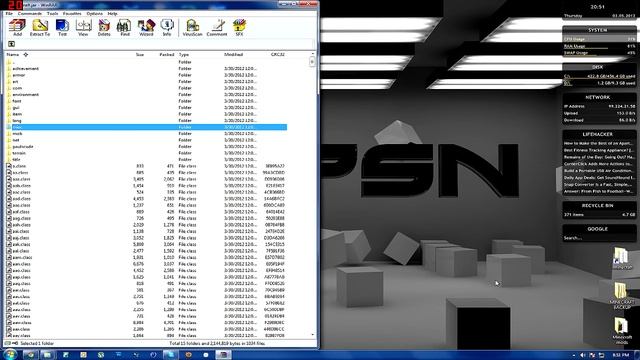640x360 pixels.
Task: Open the "Daily App Deals" Lifehacker link
Action: [x=599, y=178]
